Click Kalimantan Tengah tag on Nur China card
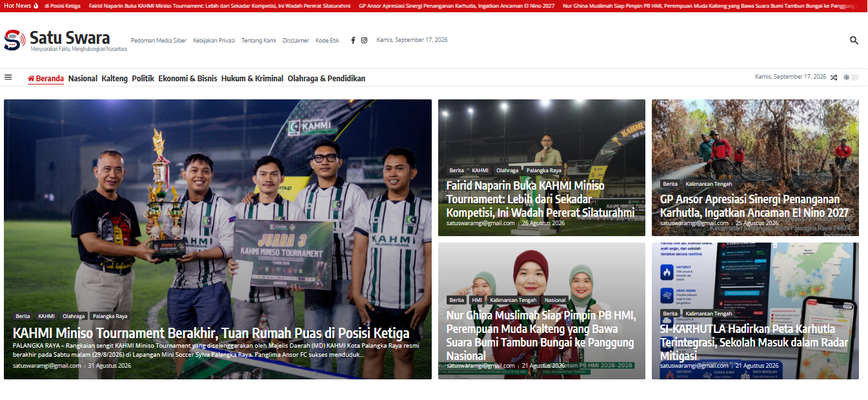This screenshot has height=400, width=868. (x=513, y=300)
